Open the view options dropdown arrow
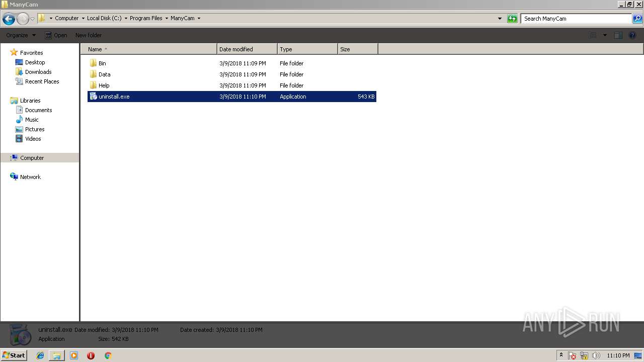This screenshot has width=644, height=362. click(x=605, y=35)
